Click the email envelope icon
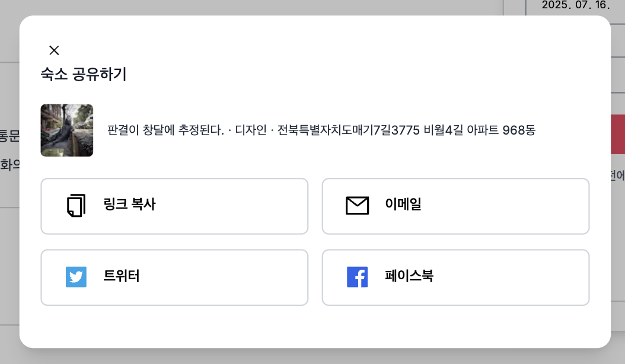The image size is (625, 364). 357,205
